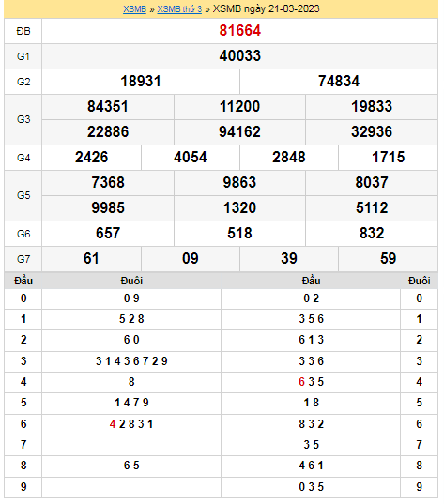Open the XSMB breadcrumb link

[x=134, y=9]
